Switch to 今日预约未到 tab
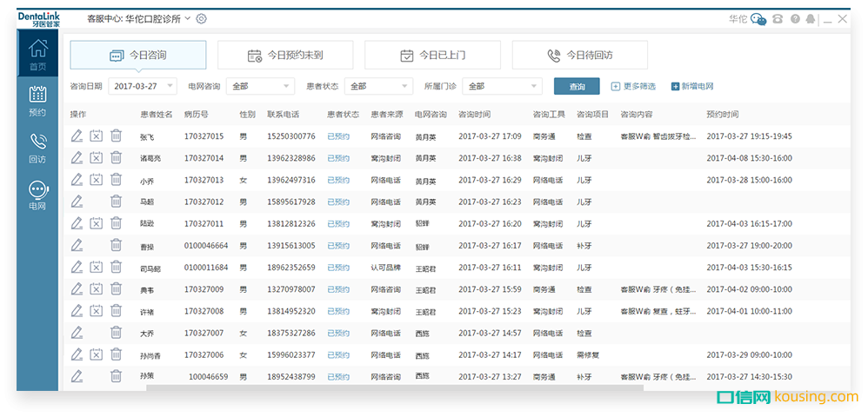This screenshot has height=417, width=868. [285, 55]
